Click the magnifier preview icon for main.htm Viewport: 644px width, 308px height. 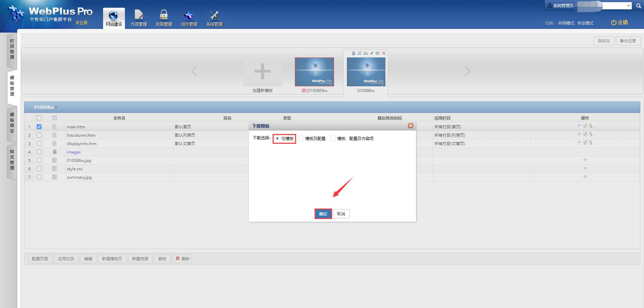[x=591, y=126]
